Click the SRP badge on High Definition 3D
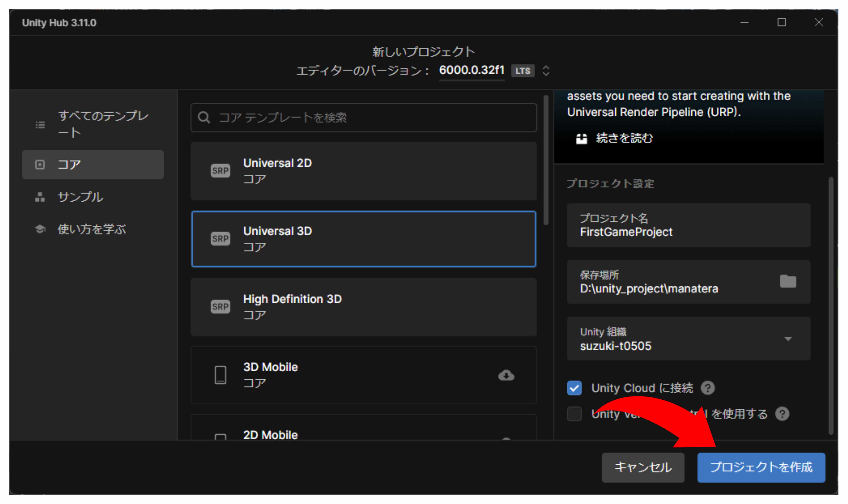Screen dimensions: 848x504 click(220, 307)
